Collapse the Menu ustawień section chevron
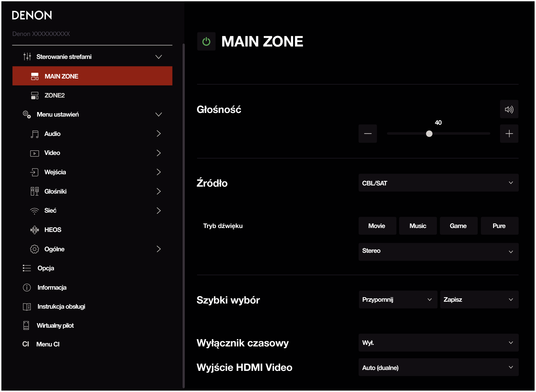The height and width of the screenshot is (392, 536). coord(159,114)
